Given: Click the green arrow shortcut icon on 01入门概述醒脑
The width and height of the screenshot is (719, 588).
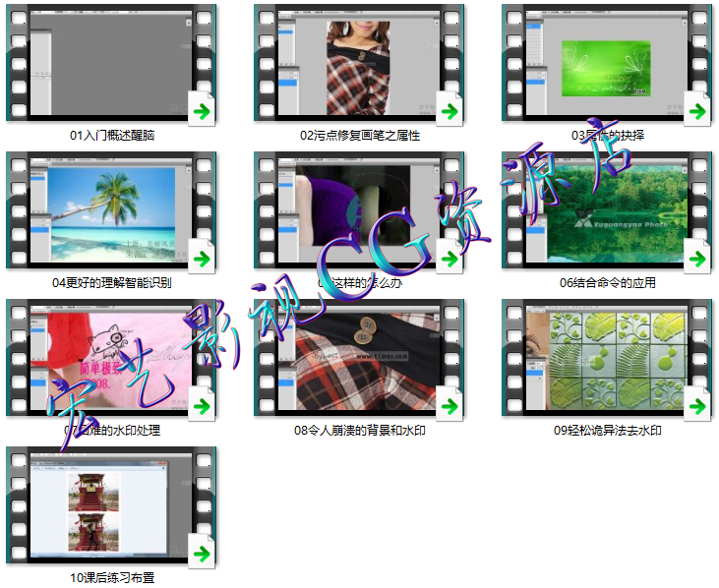Looking at the screenshot, I should click(202, 108).
